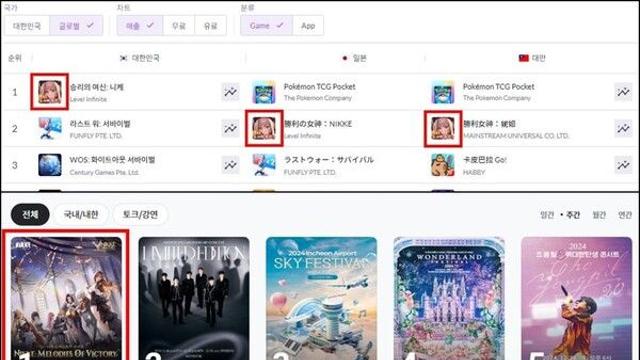Show trend chart for WOS: 화이트아웃 서바이벌

pos(230,165)
